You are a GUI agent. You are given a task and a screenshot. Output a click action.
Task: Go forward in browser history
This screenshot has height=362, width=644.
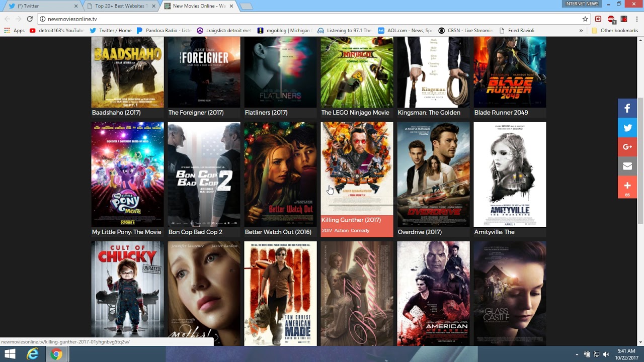pos(19,19)
